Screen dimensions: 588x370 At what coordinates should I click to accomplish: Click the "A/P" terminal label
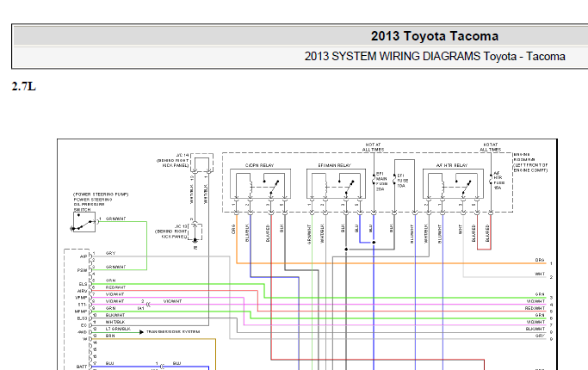tap(84, 256)
